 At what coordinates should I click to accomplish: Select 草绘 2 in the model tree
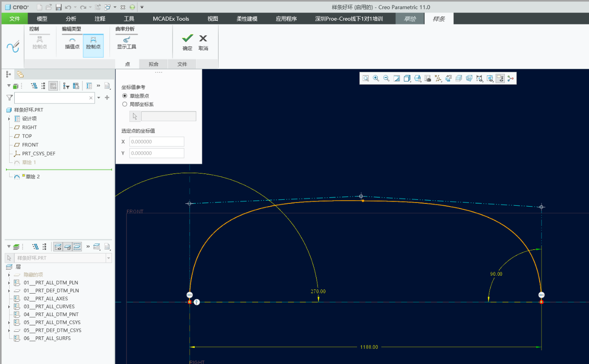tap(32, 177)
